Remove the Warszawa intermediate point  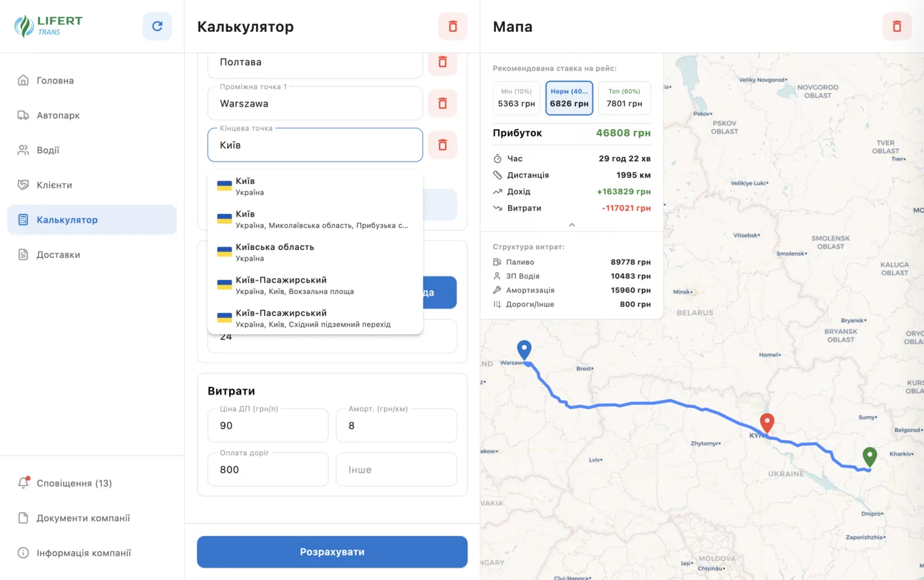point(442,103)
